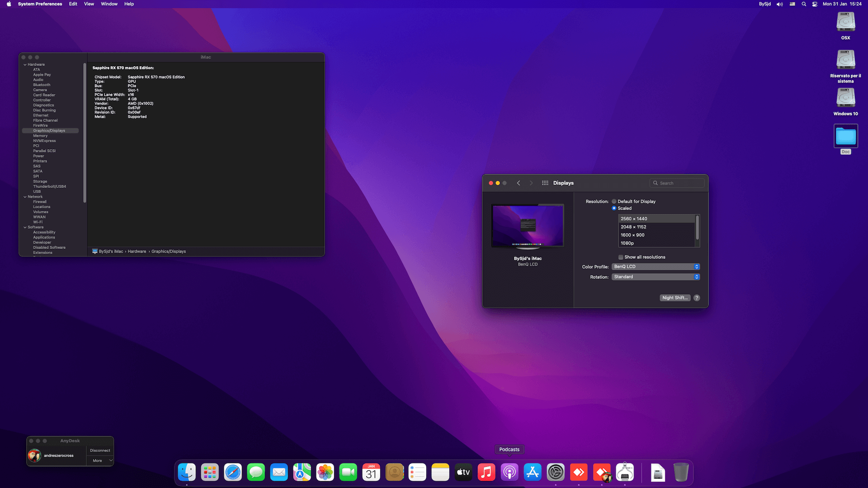Show all preferences grid icon
This screenshot has height=488, width=868.
pos(545,183)
